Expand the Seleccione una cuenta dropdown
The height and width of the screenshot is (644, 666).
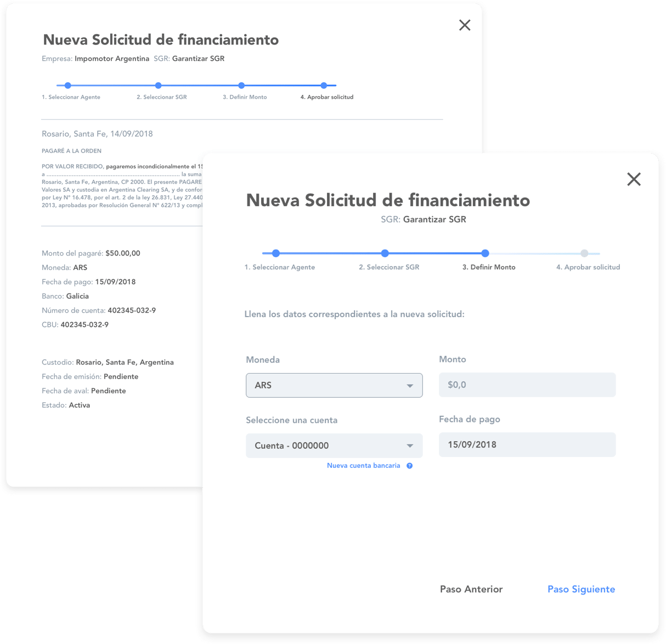[334, 445]
